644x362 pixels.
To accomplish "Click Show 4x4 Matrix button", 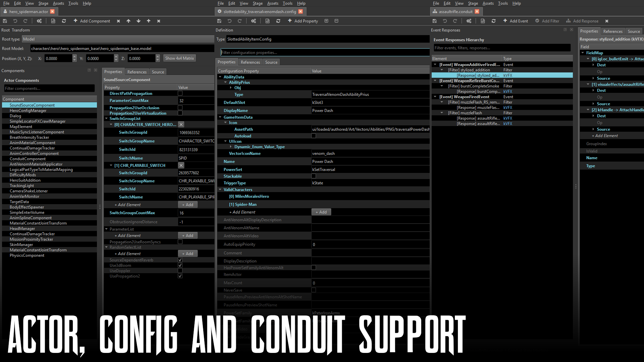I will [x=179, y=58].
